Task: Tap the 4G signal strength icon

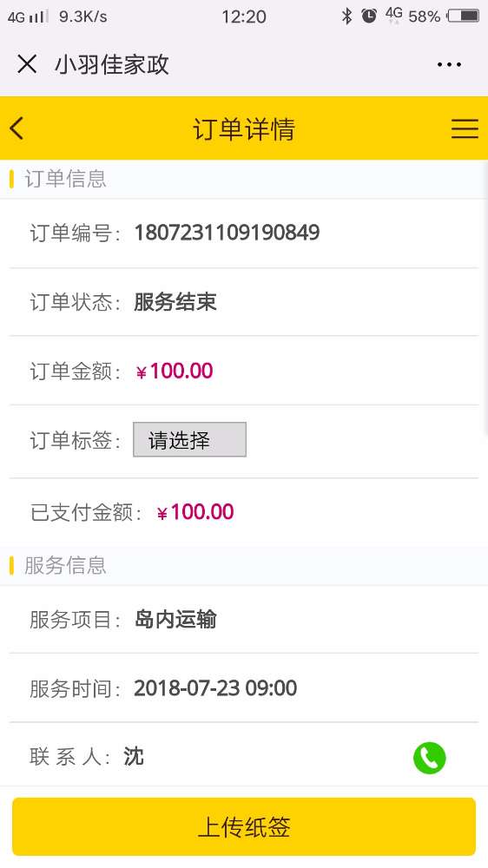Action: point(28,16)
